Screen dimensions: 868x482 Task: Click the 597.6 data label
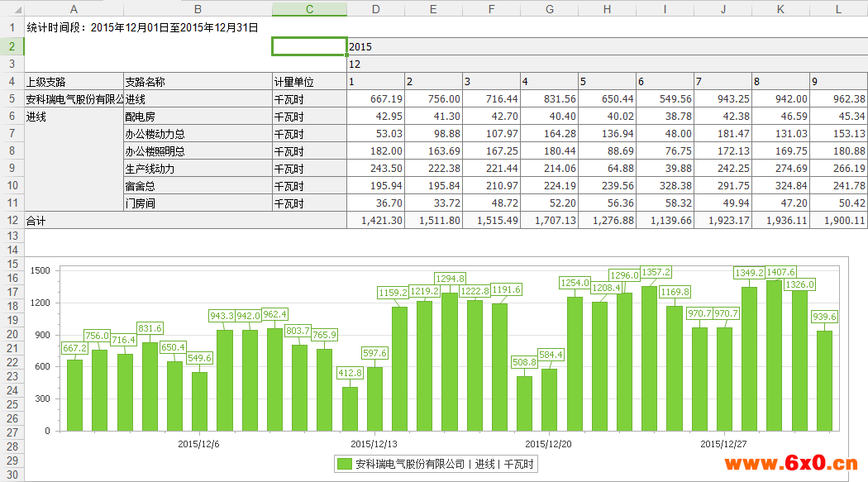point(374,353)
